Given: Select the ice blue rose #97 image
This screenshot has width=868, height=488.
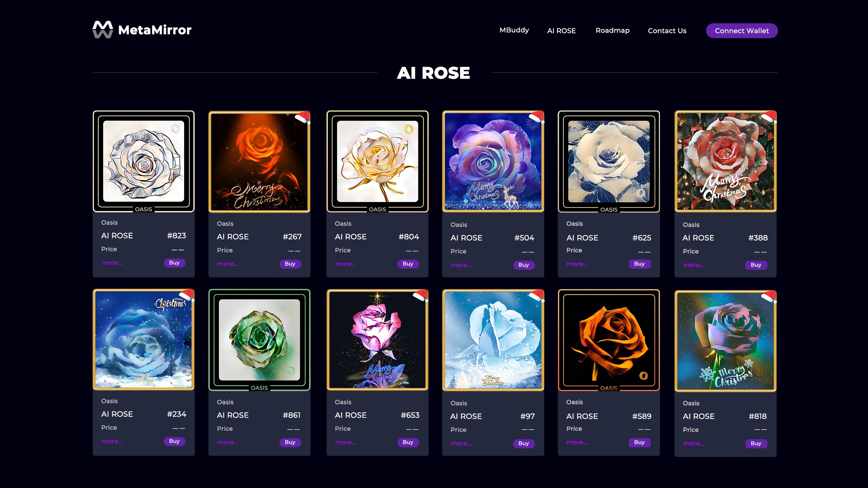Looking at the screenshot, I should tap(493, 340).
